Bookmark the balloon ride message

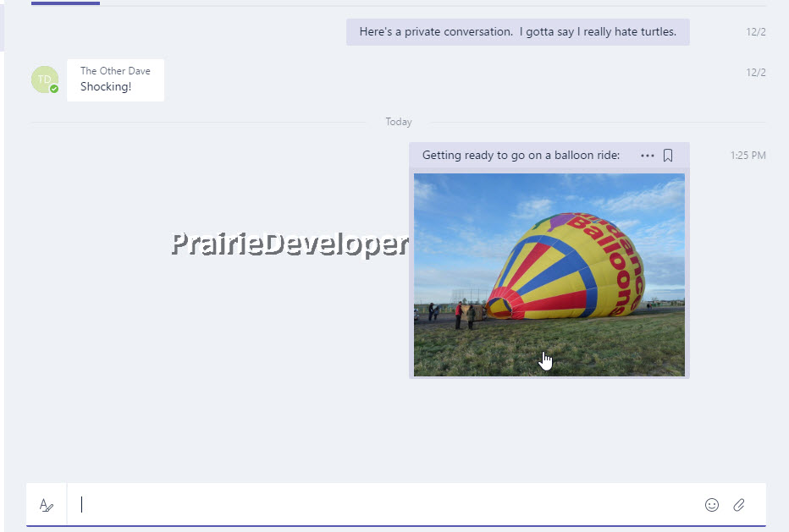(x=668, y=156)
